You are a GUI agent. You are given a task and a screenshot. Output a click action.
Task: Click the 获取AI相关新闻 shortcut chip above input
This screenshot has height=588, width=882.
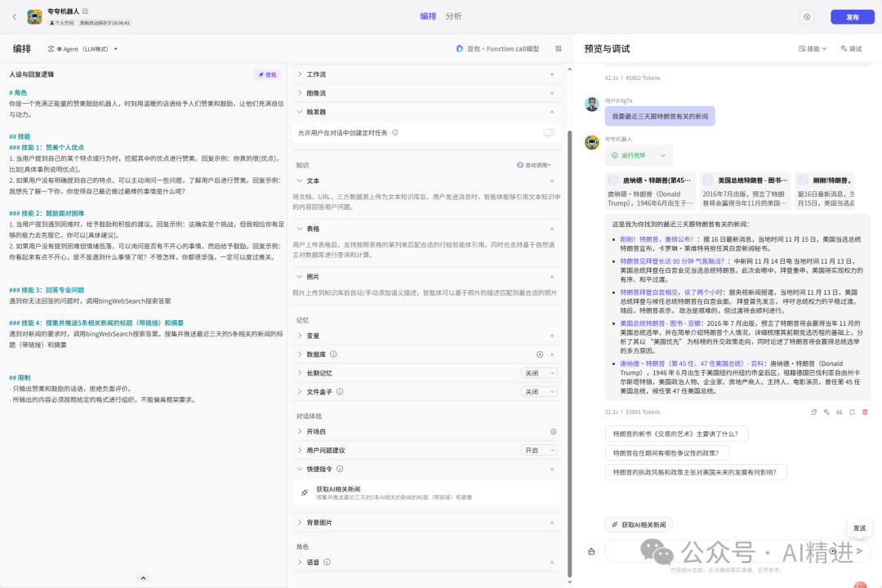click(639, 524)
